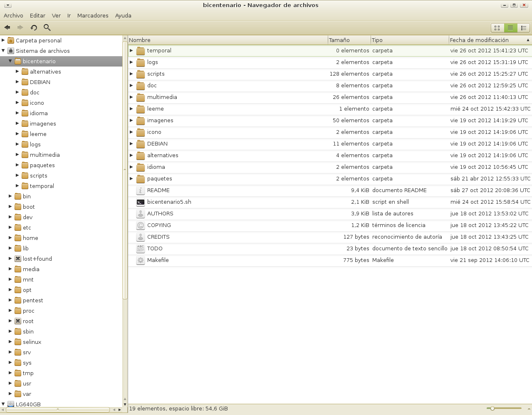Click the back navigation arrow
532x415 pixels.
pyautogui.click(x=7, y=27)
